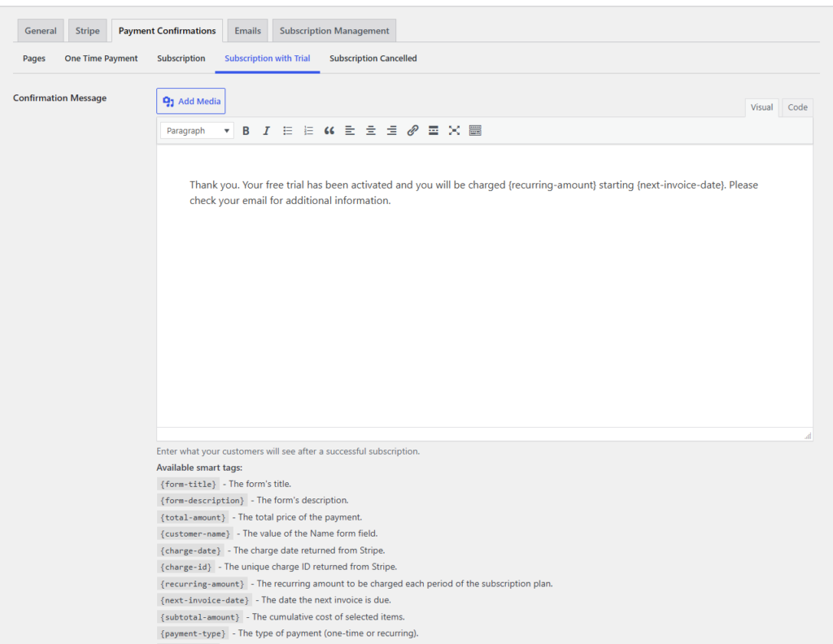Switch to the Subscription sub-tab

tap(181, 59)
